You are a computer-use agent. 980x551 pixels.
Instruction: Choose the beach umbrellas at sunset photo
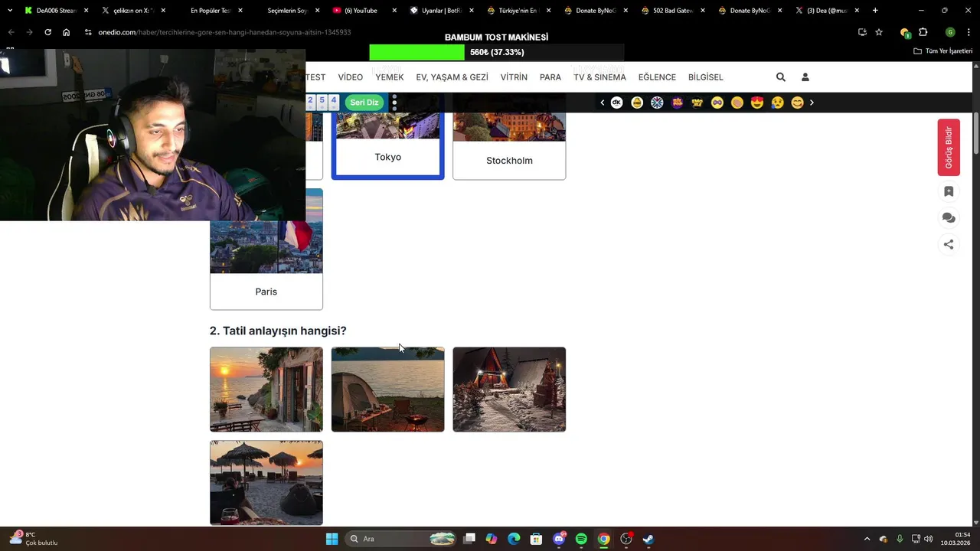[266, 483]
